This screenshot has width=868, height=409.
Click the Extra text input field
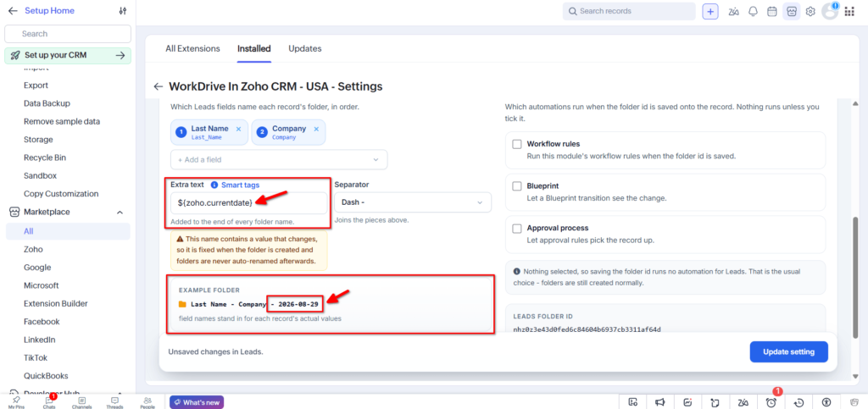coord(248,203)
